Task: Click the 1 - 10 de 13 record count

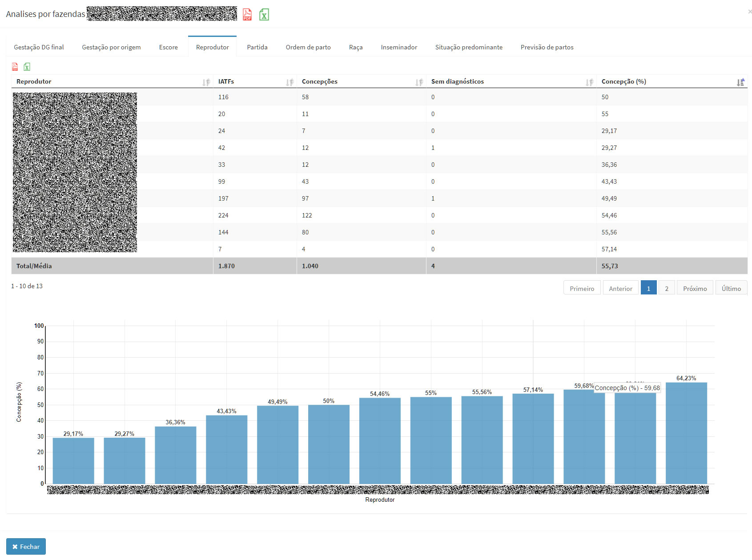Action: pyautogui.click(x=27, y=286)
